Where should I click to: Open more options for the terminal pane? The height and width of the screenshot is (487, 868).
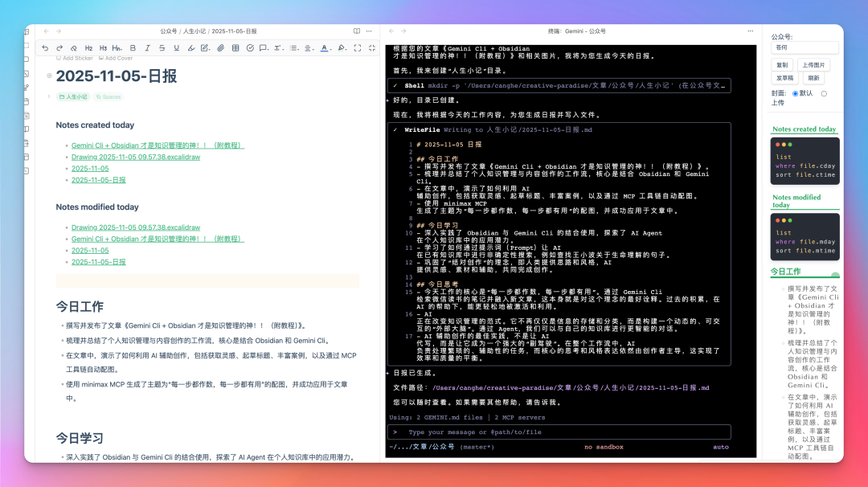pyautogui.click(x=750, y=31)
